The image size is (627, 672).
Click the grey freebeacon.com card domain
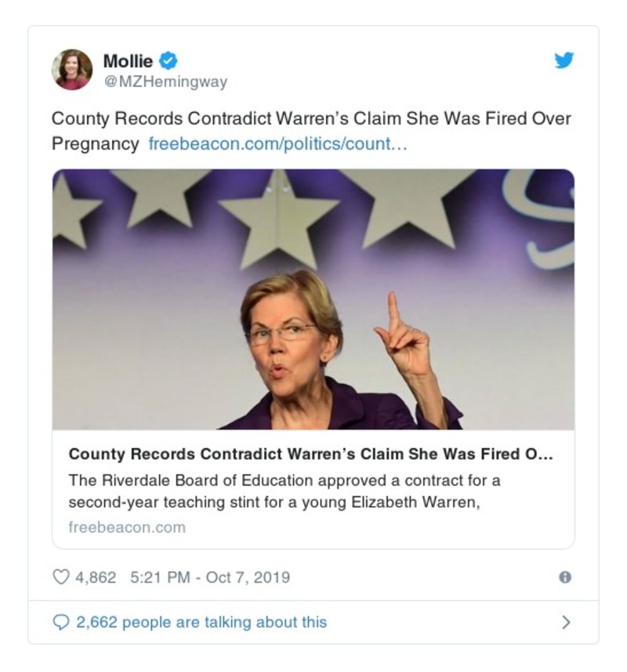(127, 527)
